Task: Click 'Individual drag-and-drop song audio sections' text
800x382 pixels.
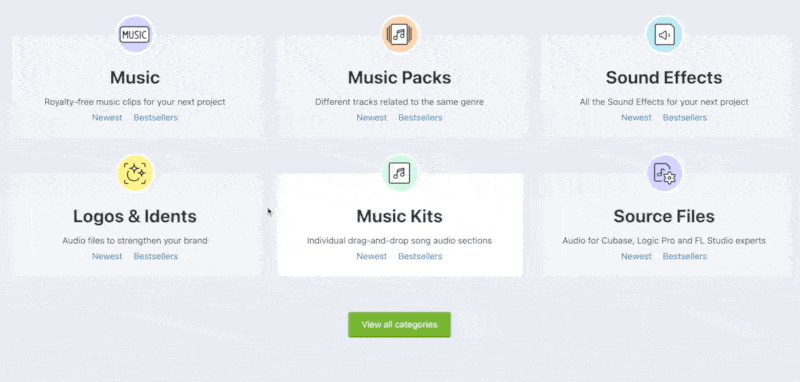Action: pos(399,241)
